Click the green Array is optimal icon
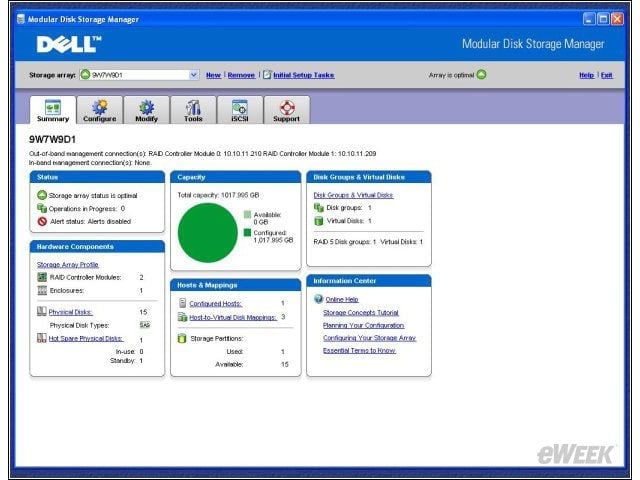640x480 pixels. coord(482,74)
